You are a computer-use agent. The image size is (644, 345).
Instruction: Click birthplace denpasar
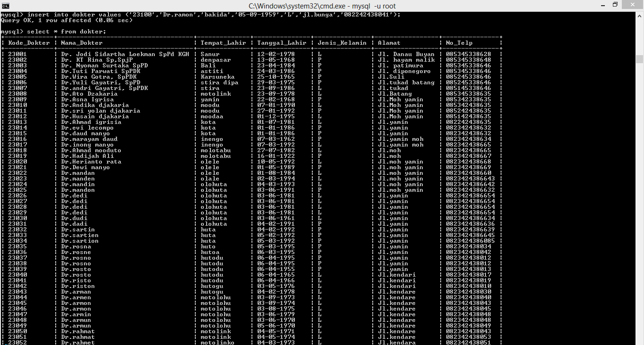(x=216, y=60)
